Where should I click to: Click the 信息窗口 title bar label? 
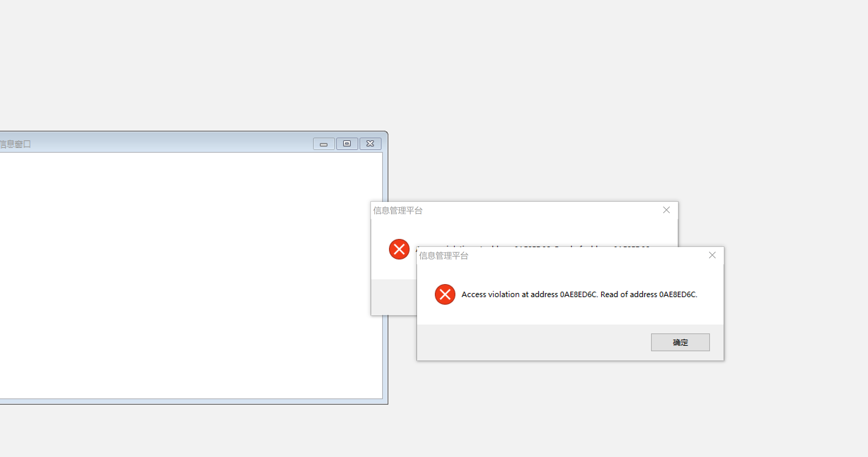[15, 144]
